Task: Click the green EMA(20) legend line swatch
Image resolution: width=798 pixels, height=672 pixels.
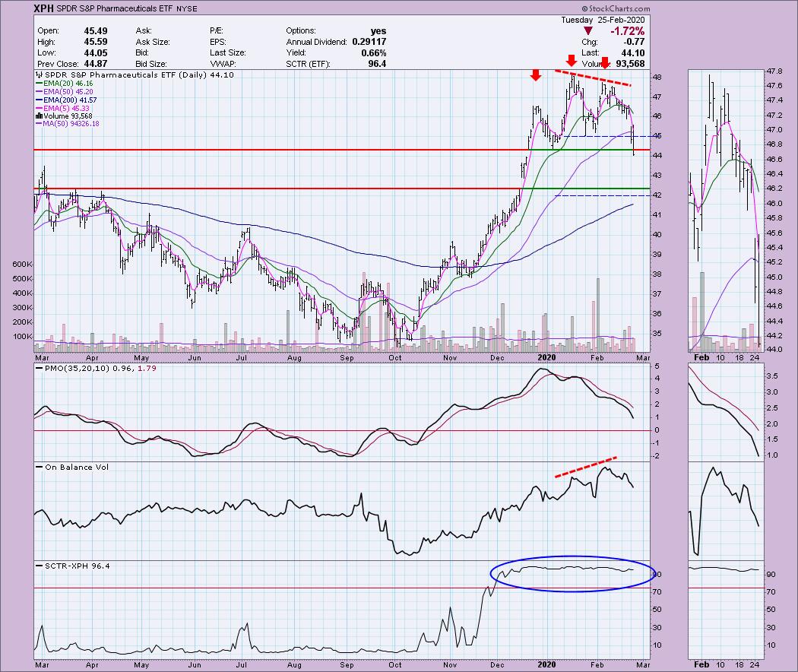Action: pyautogui.click(x=40, y=84)
